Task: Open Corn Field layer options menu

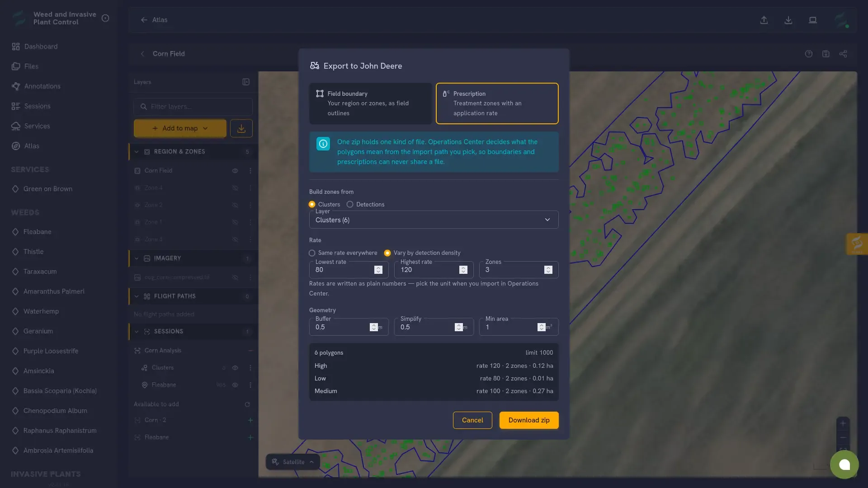Action: tap(250, 171)
